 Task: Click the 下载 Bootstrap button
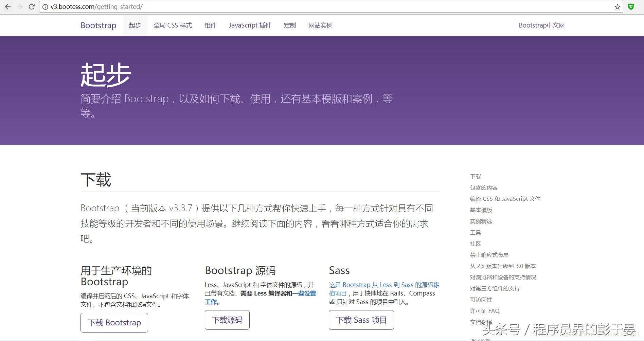point(114,323)
